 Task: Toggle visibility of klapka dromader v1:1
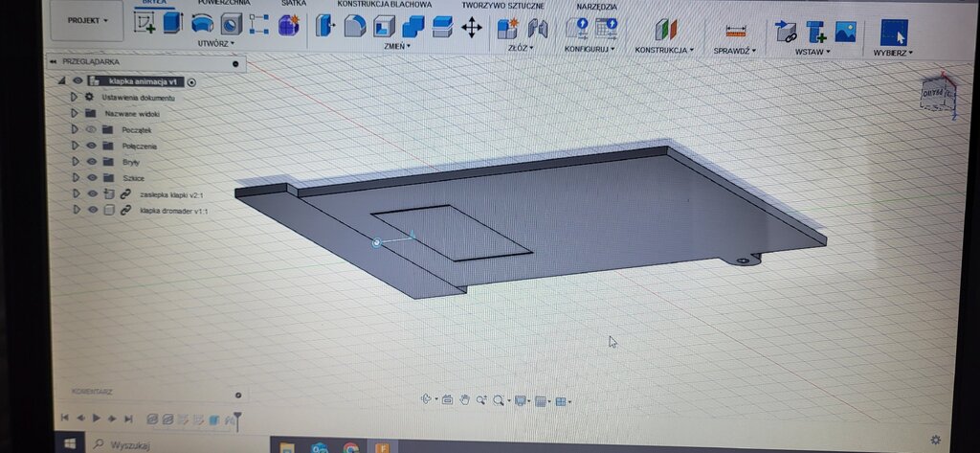pos(92,210)
